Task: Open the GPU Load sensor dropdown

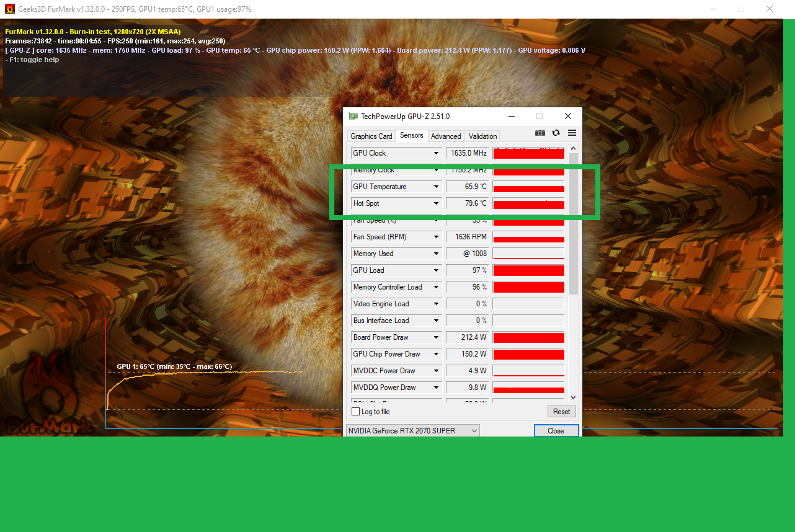Action: pos(436,270)
